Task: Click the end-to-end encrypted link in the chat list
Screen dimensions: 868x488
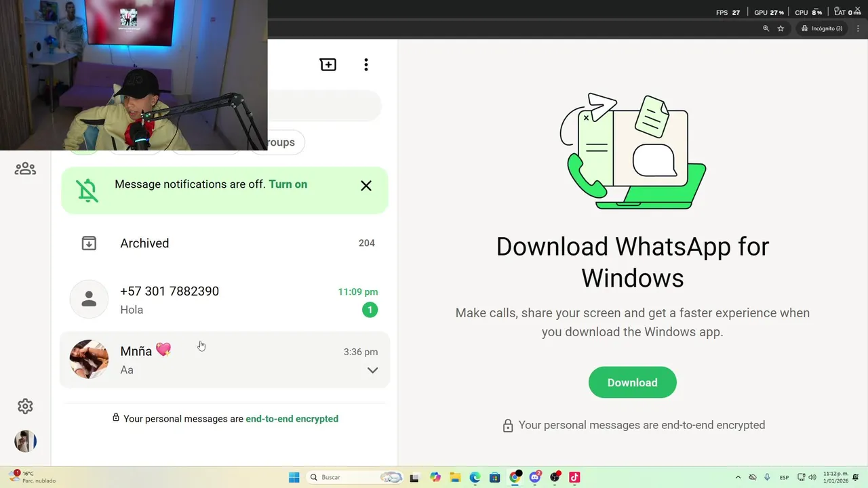Action: tap(292, 419)
